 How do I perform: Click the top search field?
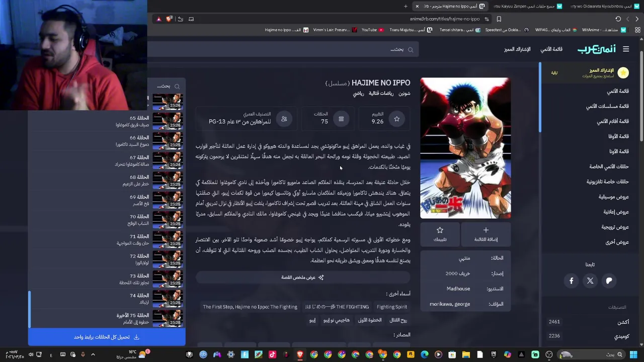coord(282,50)
